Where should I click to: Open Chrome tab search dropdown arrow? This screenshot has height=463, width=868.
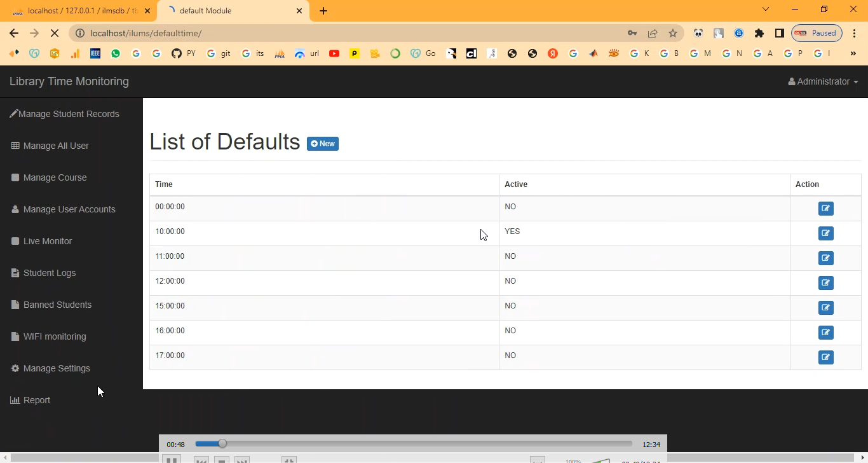766,10
